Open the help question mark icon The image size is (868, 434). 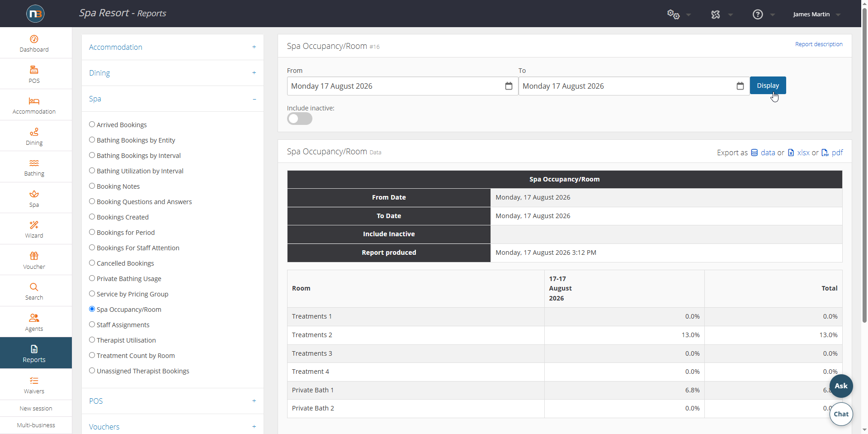coord(758,14)
